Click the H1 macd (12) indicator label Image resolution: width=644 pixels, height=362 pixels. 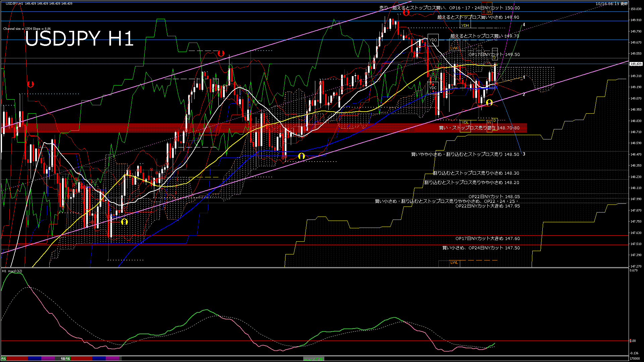click(x=12, y=271)
